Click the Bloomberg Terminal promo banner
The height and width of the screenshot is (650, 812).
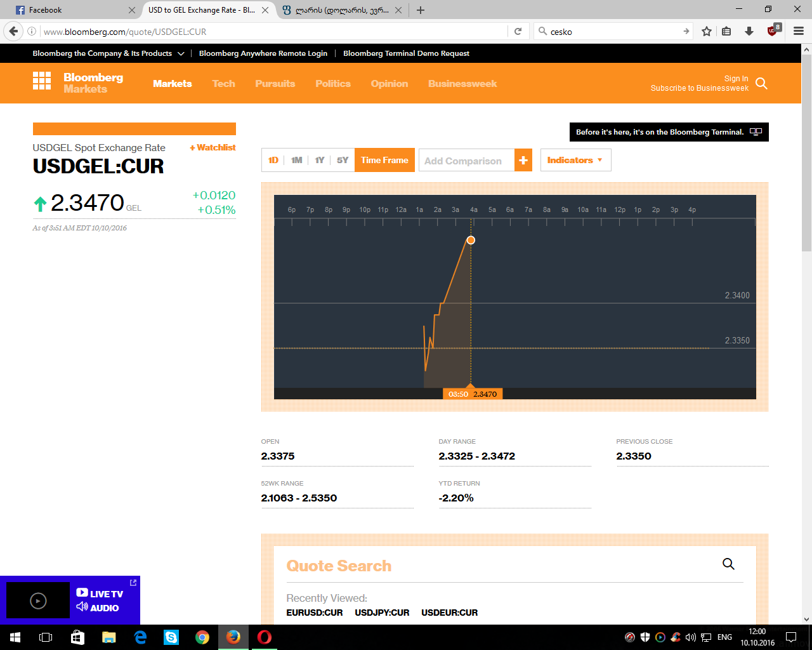point(669,132)
